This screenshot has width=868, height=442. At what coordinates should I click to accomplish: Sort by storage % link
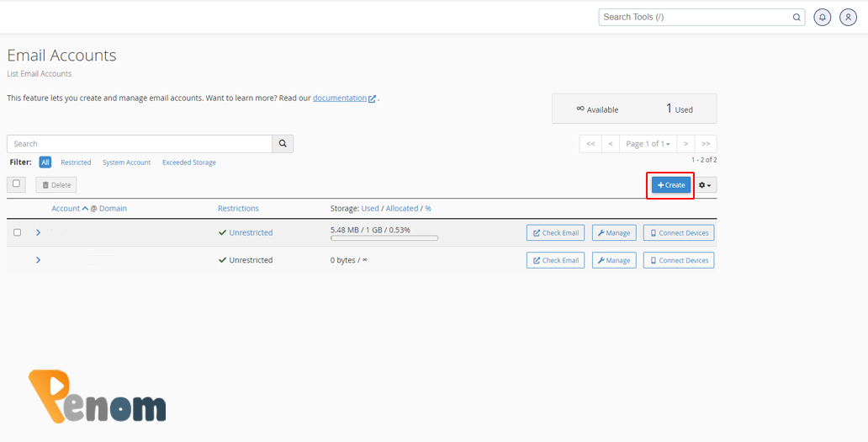(428, 208)
